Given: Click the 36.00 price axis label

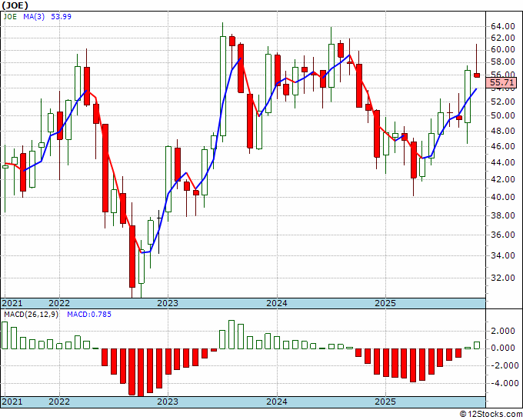Looking at the screenshot, I should coord(503,235).
